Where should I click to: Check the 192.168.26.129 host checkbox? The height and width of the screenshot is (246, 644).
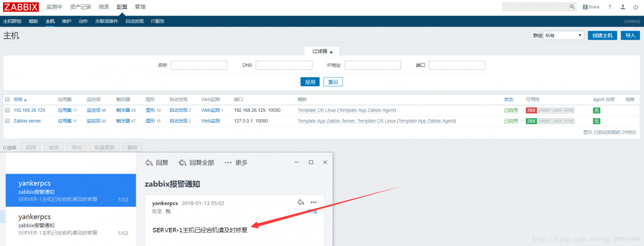pos(8,110)
